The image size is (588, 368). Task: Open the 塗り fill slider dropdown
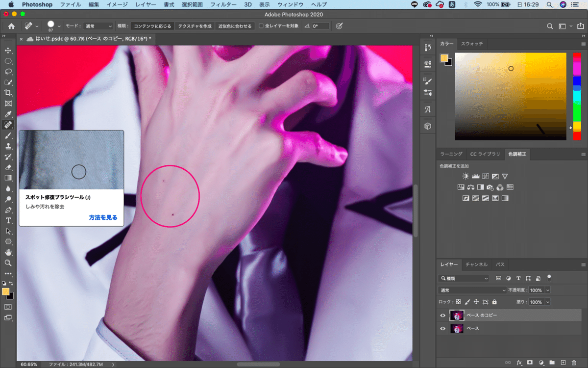click(547, 302)
